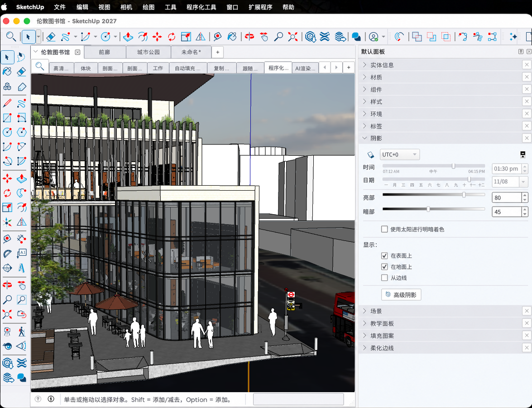Screen dimensions: 532x408
Task: Open the search magnifier in top toolbar
Action: point(11,36)
